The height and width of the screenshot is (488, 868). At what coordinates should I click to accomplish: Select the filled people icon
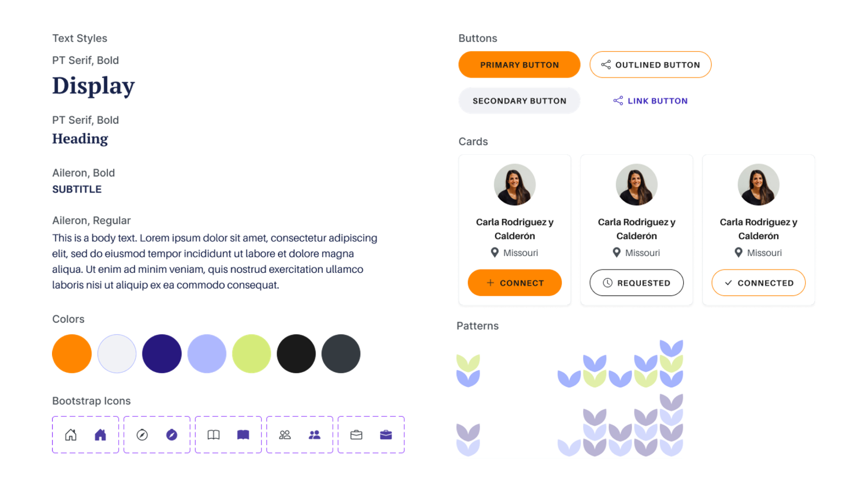(x=315, y=435)
